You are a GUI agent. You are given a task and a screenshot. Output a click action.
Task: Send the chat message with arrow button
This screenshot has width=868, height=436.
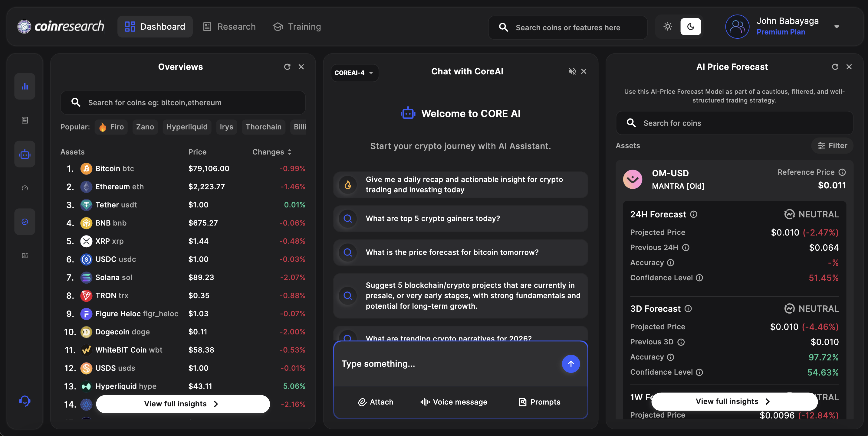tap(571, 364)
